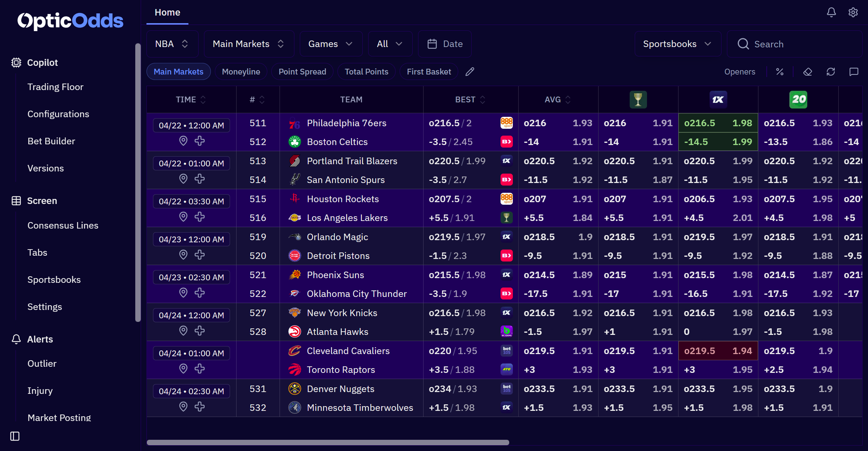Select the First Basket tab
The image size is (868, 451).
(429, 72)
